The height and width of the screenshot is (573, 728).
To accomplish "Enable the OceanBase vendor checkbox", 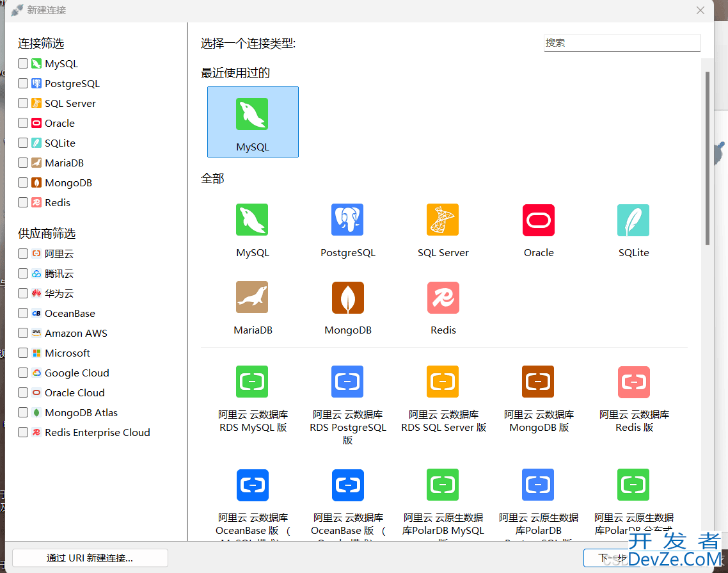I will click(23, 313).
